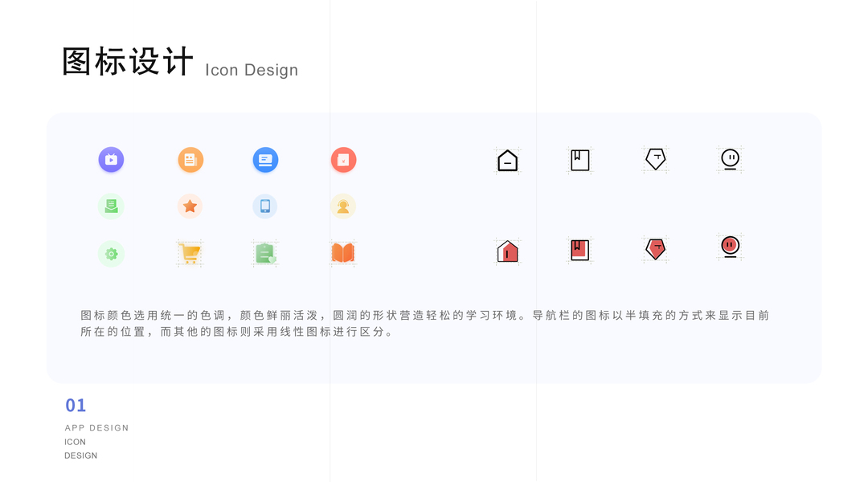Click the 'Icon Design' subtitle
868x482 pixels.
click(x=252, y=70)
